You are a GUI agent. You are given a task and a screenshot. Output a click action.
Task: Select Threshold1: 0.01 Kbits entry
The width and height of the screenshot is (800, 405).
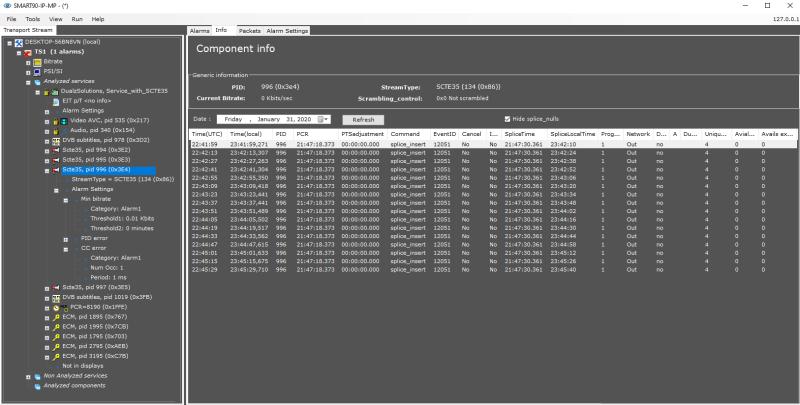pos(122,218)
